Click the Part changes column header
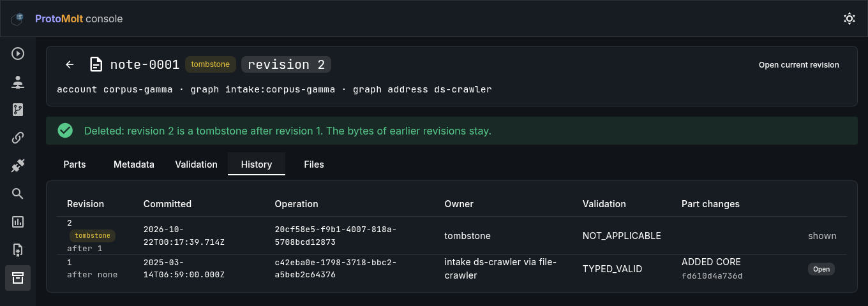This screenshot has height=306, width=868. point(710,204)
